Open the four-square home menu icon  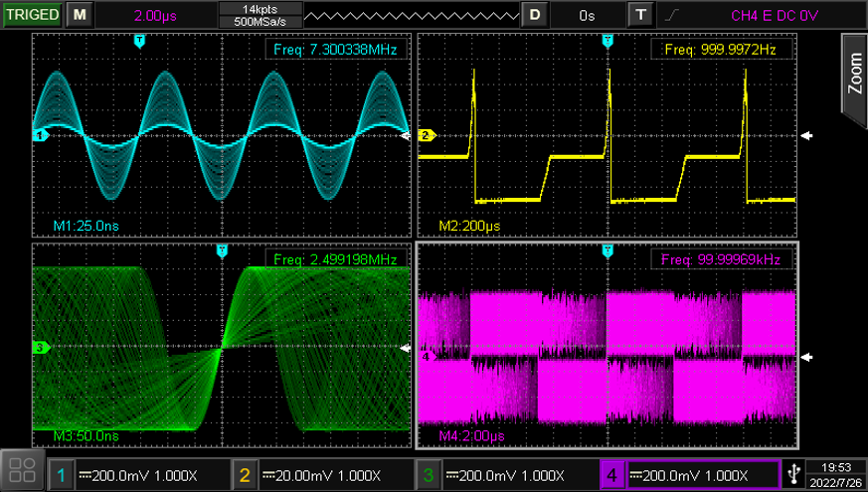click(x=22, y=471)
